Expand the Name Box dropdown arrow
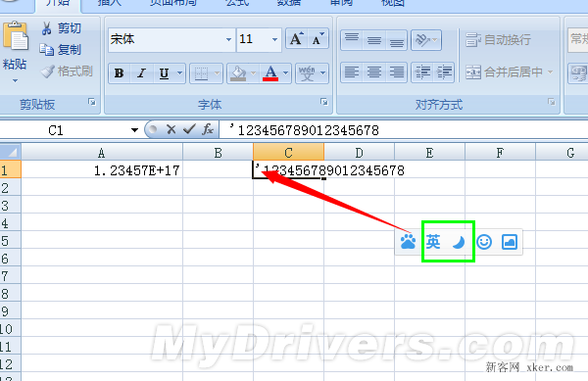This screenshot has height=381, width=588. [134, 130]
